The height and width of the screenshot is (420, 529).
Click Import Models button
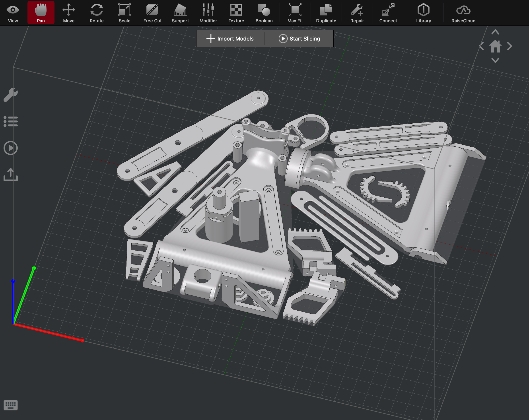click(x=230, y=39)
